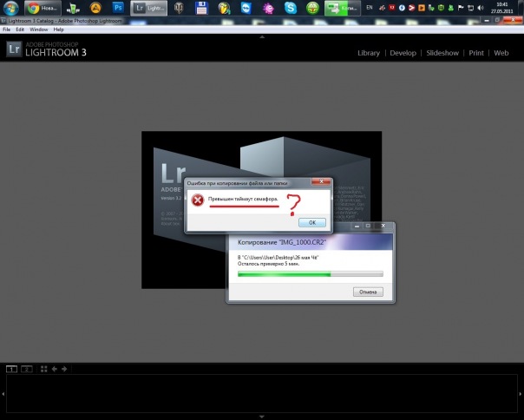Click filmstrip left edge scroll arrow

pyautogui.click(x=3, y=394)
